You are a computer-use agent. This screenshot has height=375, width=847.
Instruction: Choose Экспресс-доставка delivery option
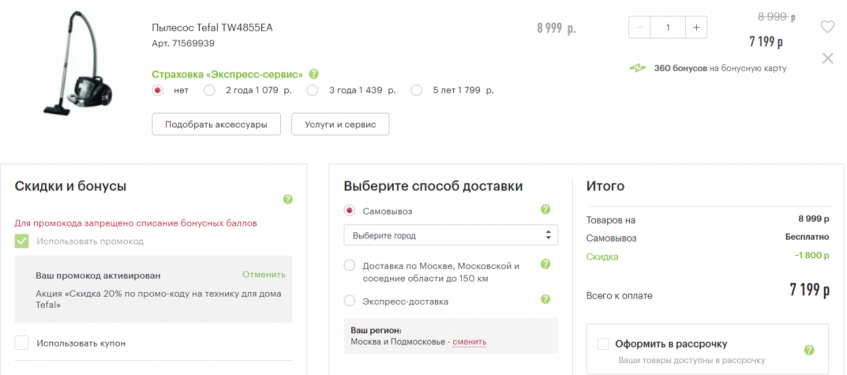click(349, 301)
